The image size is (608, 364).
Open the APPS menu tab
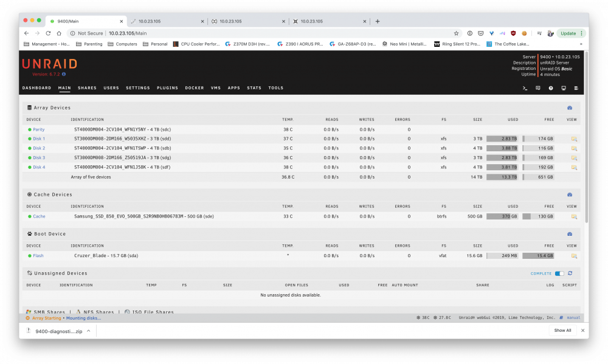pos(234,88)
